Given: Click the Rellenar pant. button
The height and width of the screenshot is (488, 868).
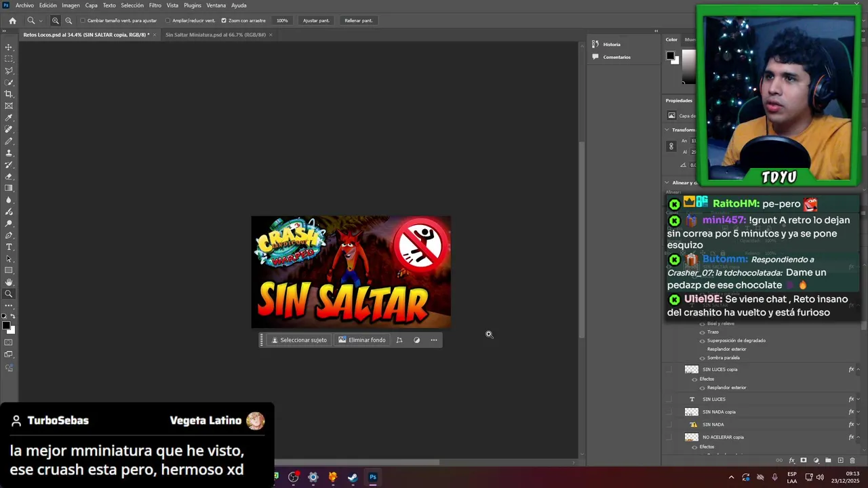Looking at the screenshot, I should click(x=358, y=20).
